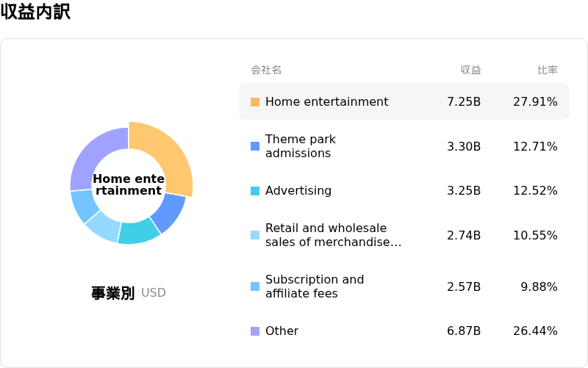The width and height of the screenshot is (588, 368).
Task: Select the Subscription and affiliate fees label
Action: tap(315, 286)
